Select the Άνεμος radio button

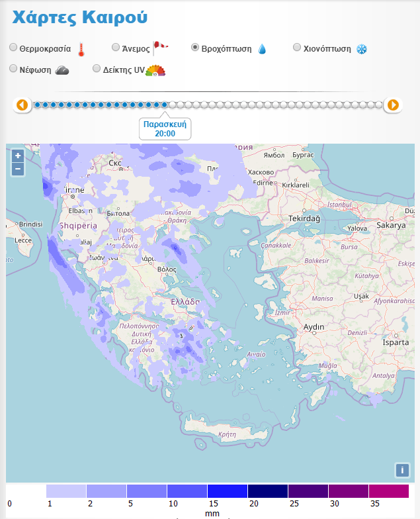click(x=115, y=48)
